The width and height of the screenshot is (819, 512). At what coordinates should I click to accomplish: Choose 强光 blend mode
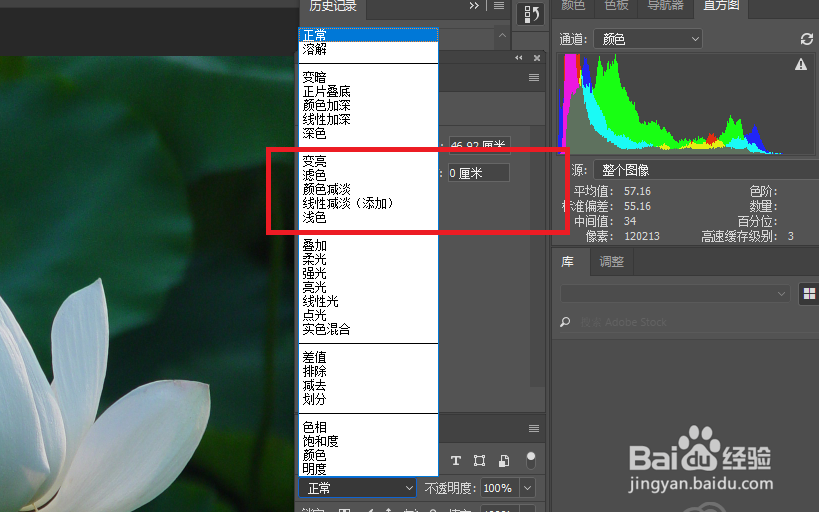pyautogui.click(x=368, y=273)
